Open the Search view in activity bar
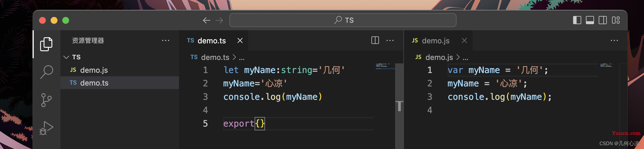 [46, 72]
